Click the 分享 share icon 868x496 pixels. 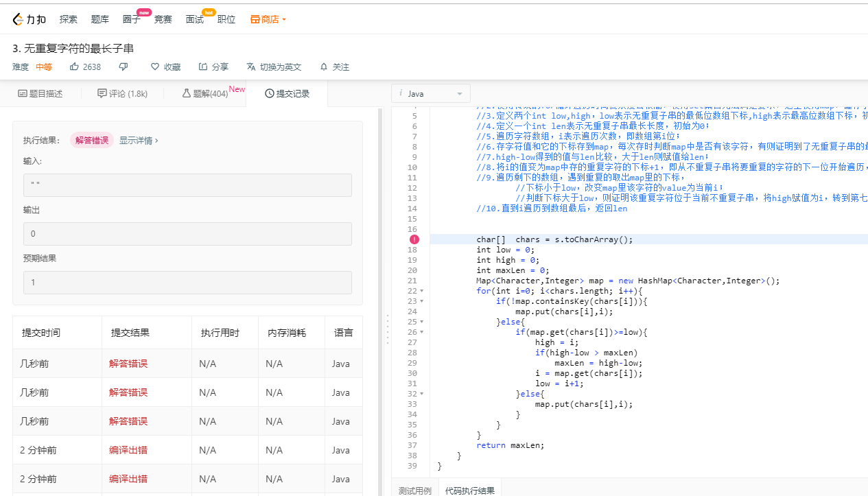(203, 67)
